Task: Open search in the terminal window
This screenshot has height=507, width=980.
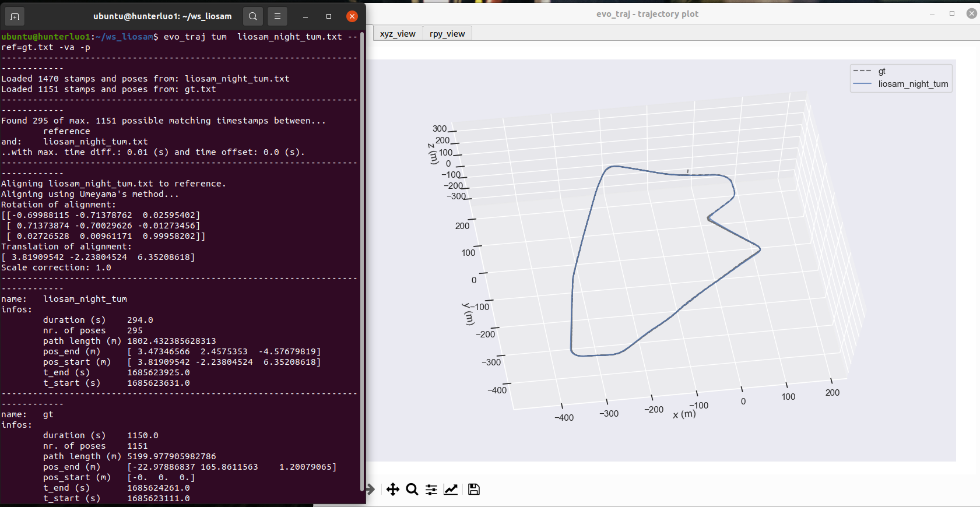Action: (x=253, y=16)
